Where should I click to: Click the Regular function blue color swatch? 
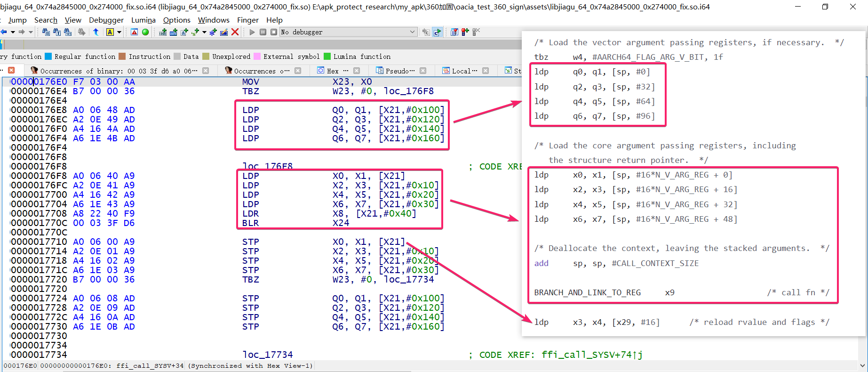(x=48, y=57)
